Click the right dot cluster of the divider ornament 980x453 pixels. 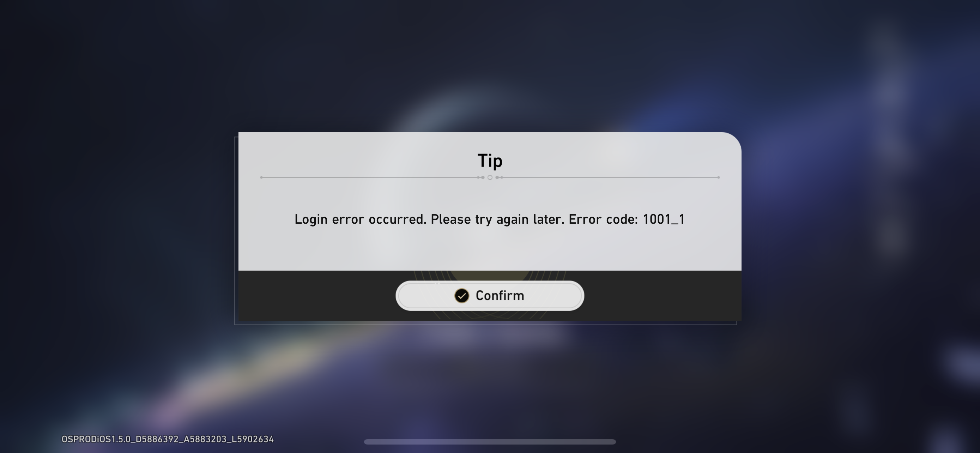499,177
